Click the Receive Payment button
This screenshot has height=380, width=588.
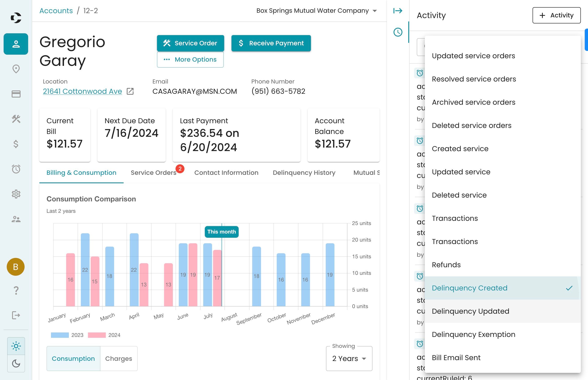point(271,43)
